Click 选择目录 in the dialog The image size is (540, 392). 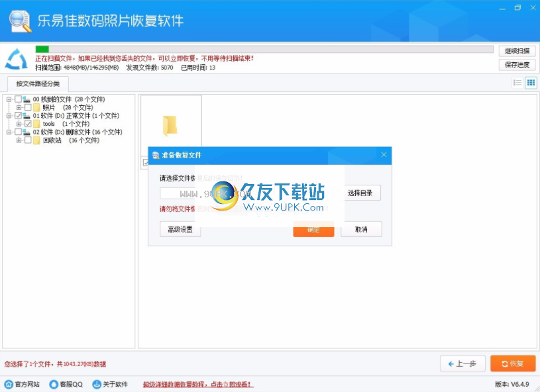click(360, 193)
